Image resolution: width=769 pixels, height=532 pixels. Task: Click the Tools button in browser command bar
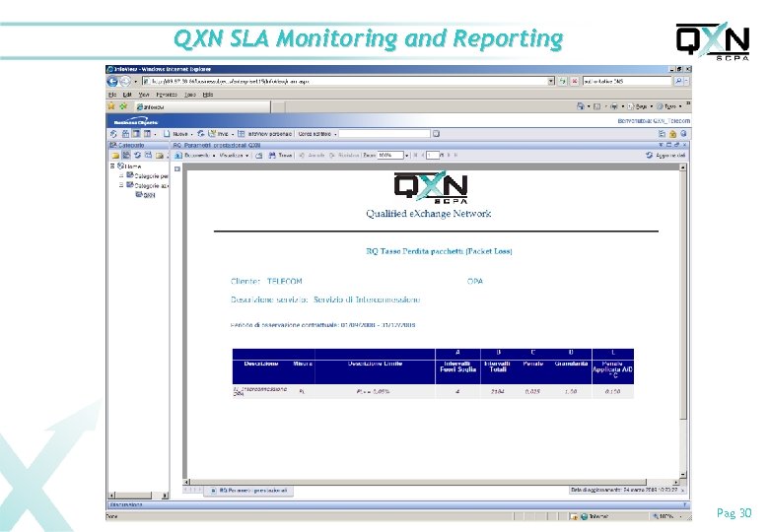tap(669, 105)
